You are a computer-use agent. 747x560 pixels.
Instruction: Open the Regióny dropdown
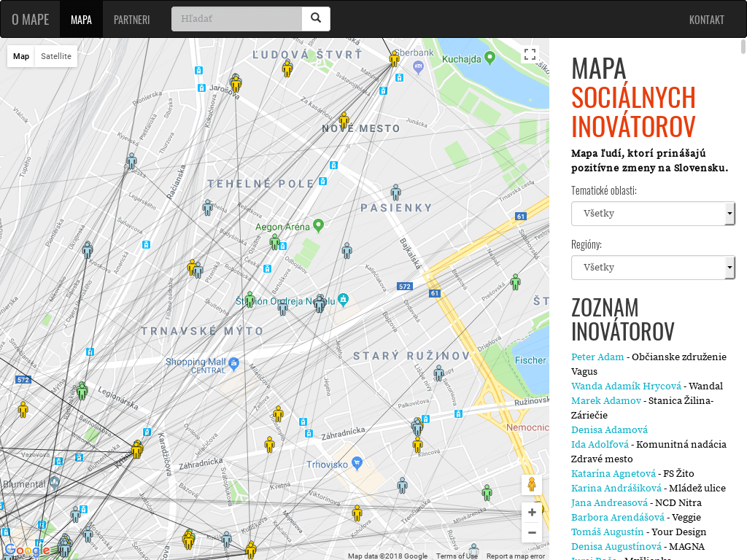[x=653, y=267]
